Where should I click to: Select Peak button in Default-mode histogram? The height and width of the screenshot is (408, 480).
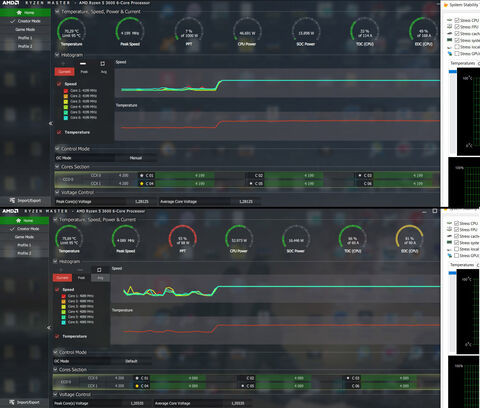pos(81,278)
